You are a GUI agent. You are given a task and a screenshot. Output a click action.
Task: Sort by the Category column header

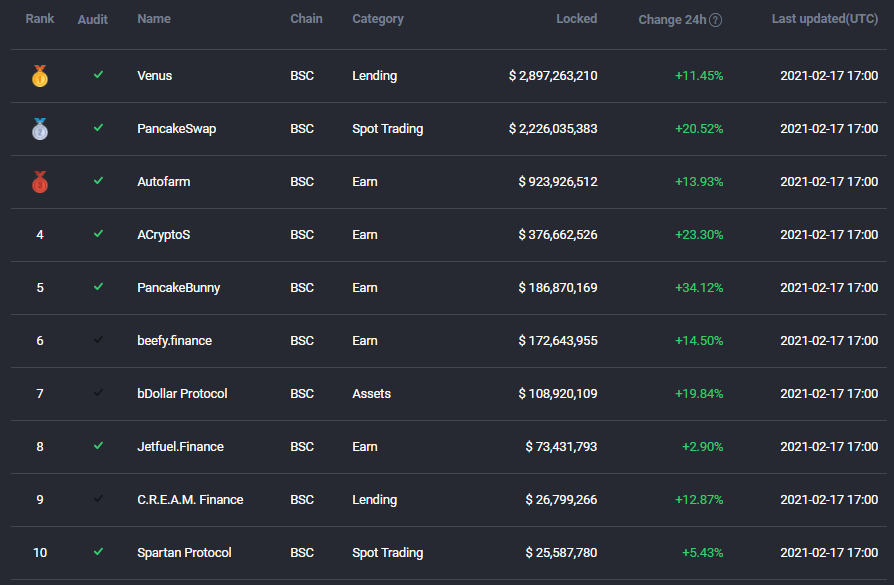(x=377, y=19)
